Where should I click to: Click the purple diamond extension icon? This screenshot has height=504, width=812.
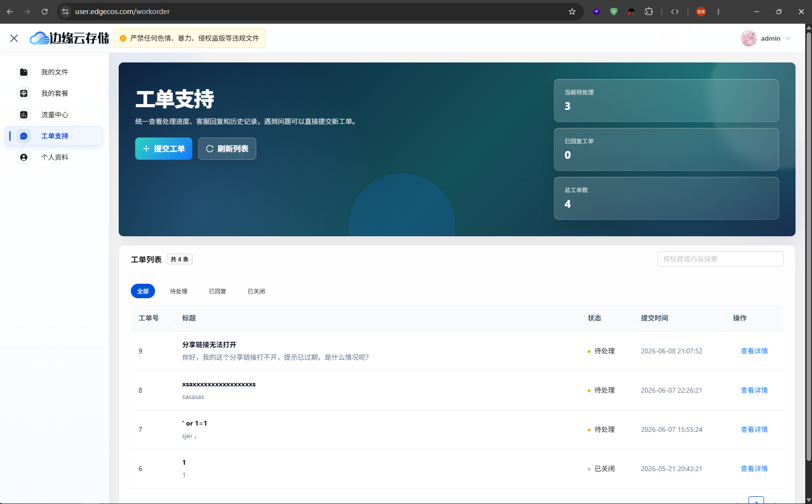[x=596, y=12]
